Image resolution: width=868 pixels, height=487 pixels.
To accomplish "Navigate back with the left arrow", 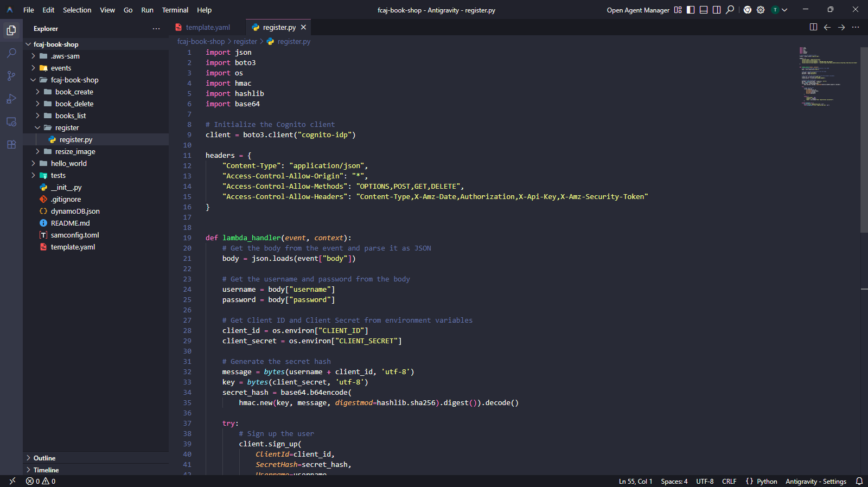I will click(827, 27).
